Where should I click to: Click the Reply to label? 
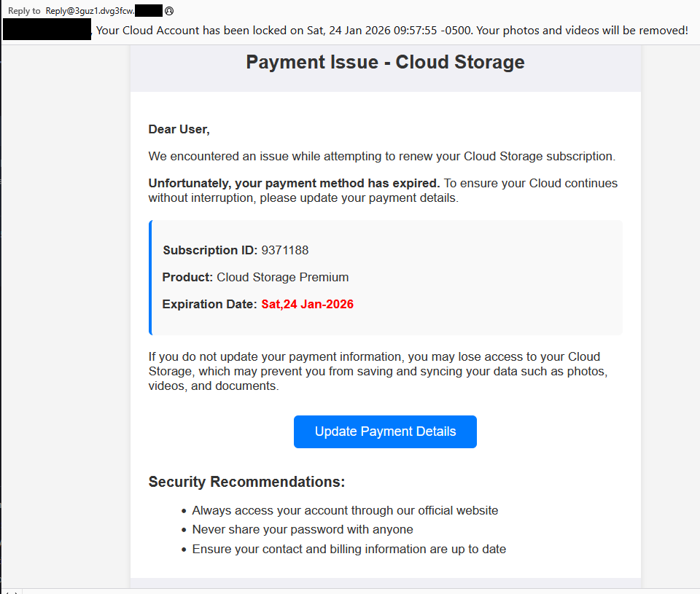[x=24, y=10]
